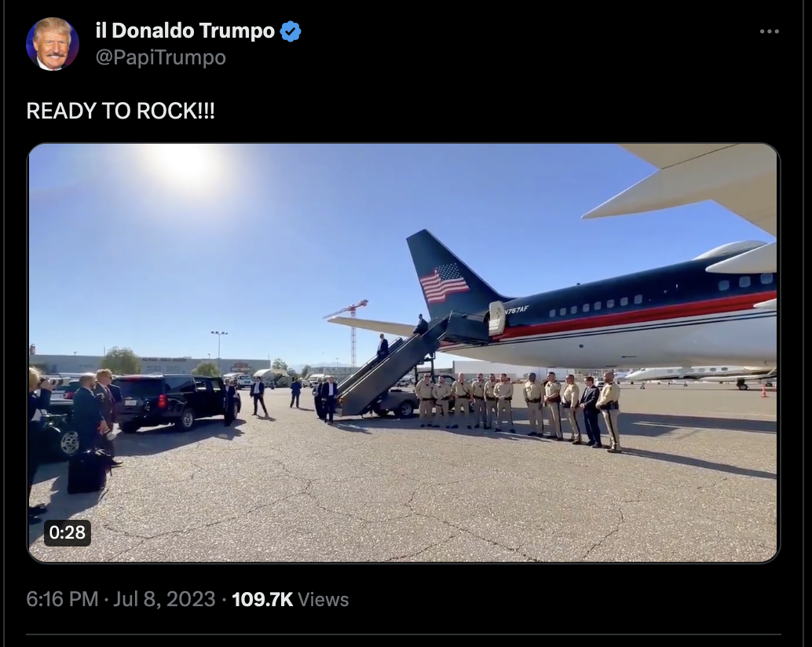This screenshot has height=647, width=812.
Task: Open the three-dot more options menu
Action: (769, 31)
